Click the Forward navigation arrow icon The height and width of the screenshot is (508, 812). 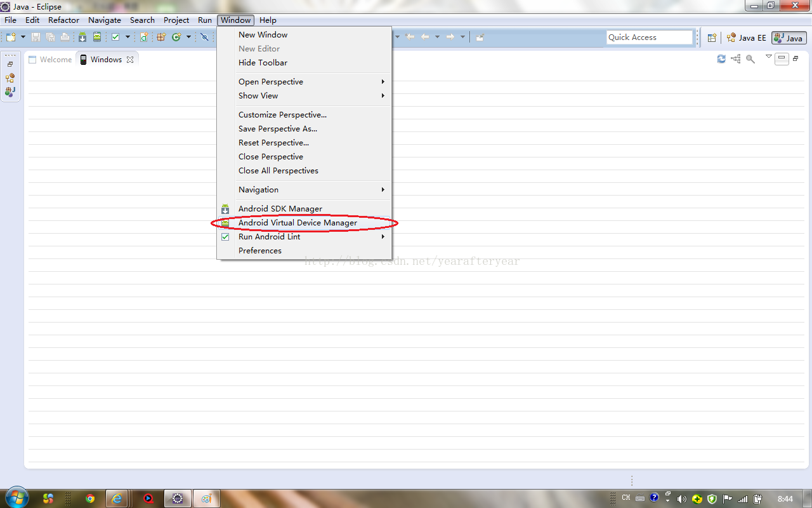[x=450, y=37]
